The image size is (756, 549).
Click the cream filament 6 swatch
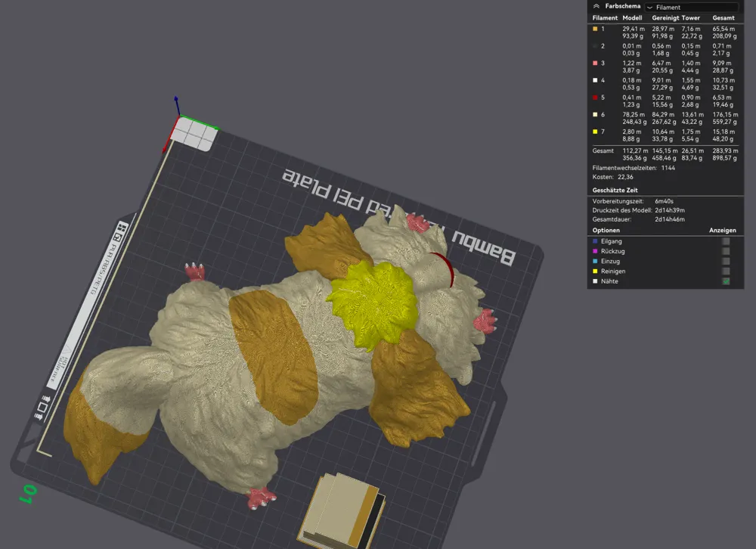point(595,115)
